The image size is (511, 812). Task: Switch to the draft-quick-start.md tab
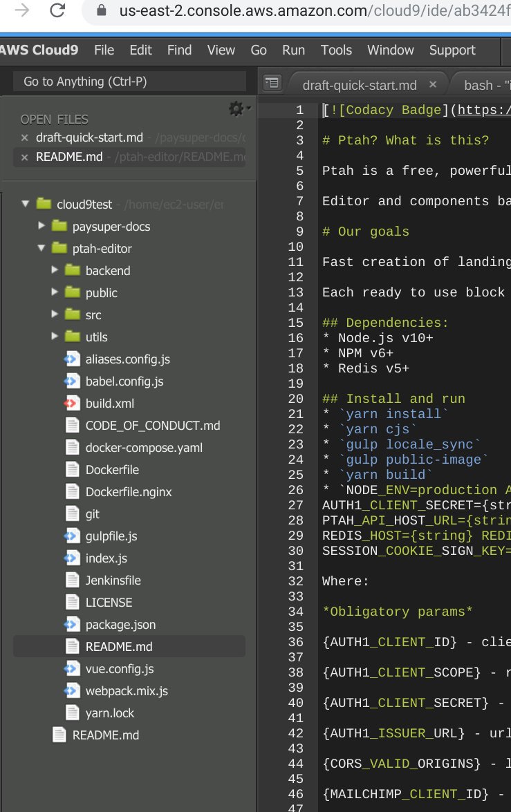click(x=360, y=85)
